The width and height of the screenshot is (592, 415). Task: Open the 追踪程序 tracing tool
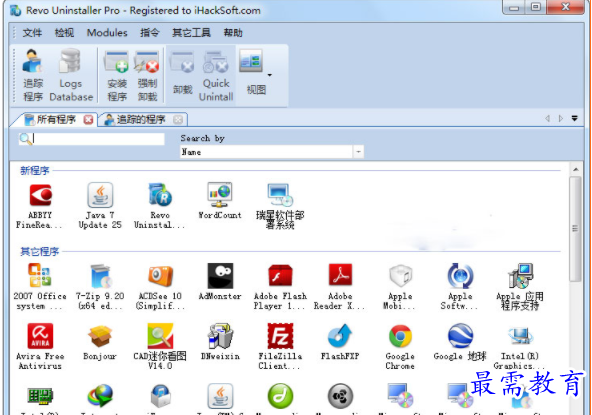32,76
